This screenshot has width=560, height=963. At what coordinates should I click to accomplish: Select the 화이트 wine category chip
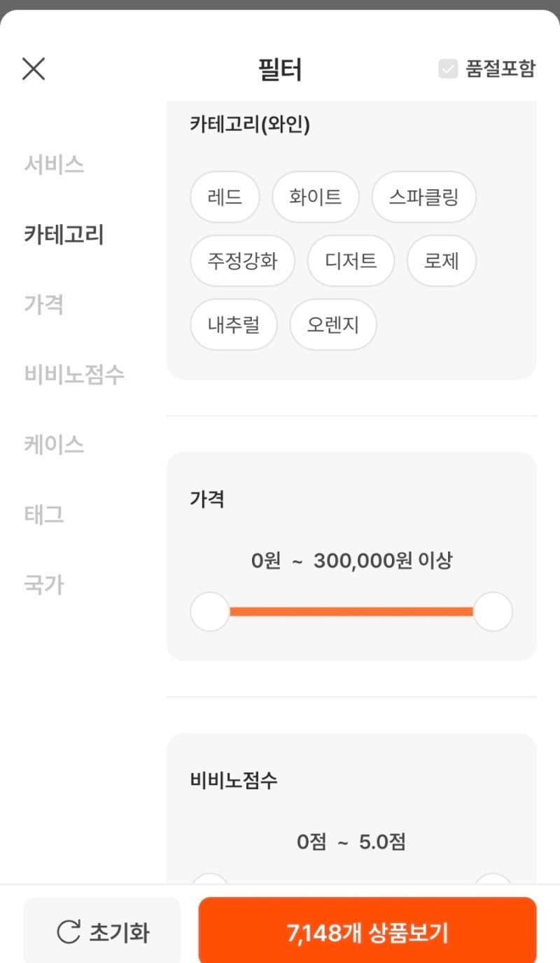point(315,197)
